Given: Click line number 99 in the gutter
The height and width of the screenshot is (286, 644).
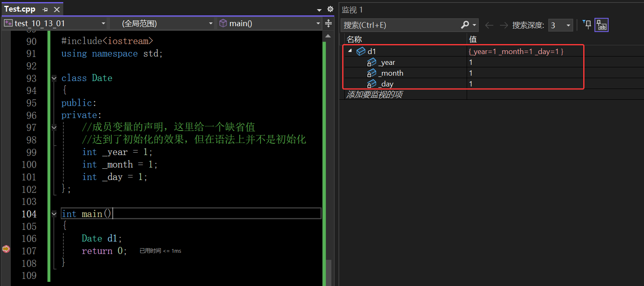Looking at the screenshot, I should [x=32, y=152].
